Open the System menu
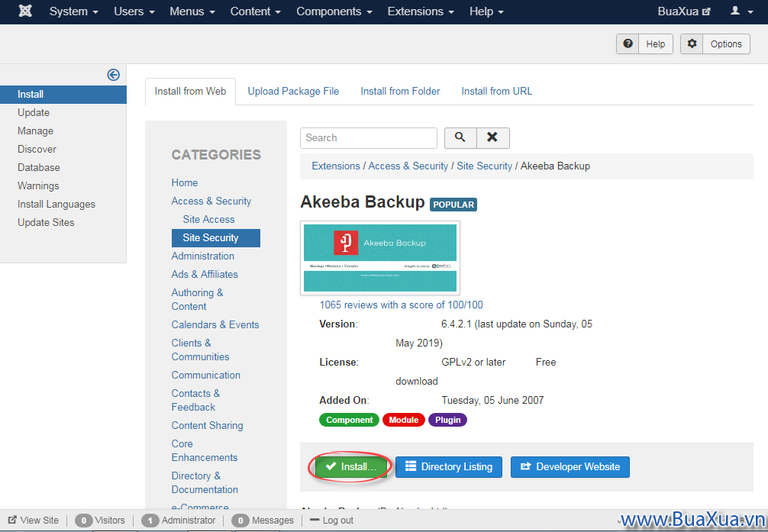 (x=73, y=11)
